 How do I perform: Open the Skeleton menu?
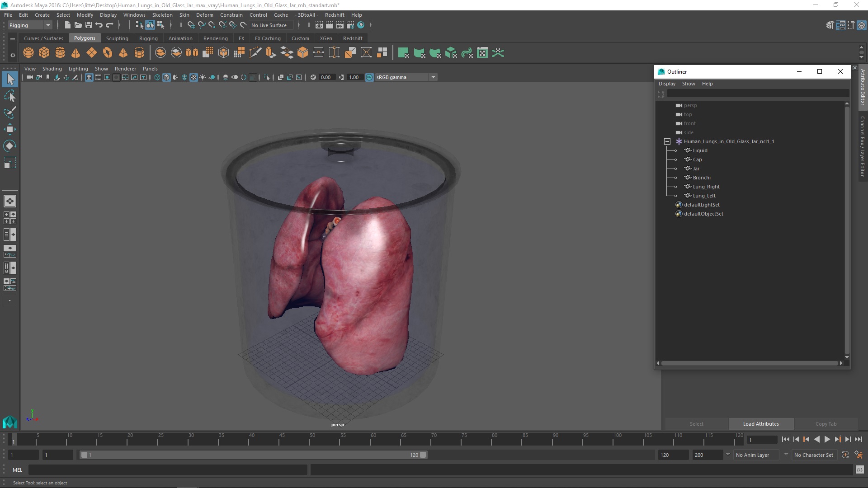(x=162, y=15)
